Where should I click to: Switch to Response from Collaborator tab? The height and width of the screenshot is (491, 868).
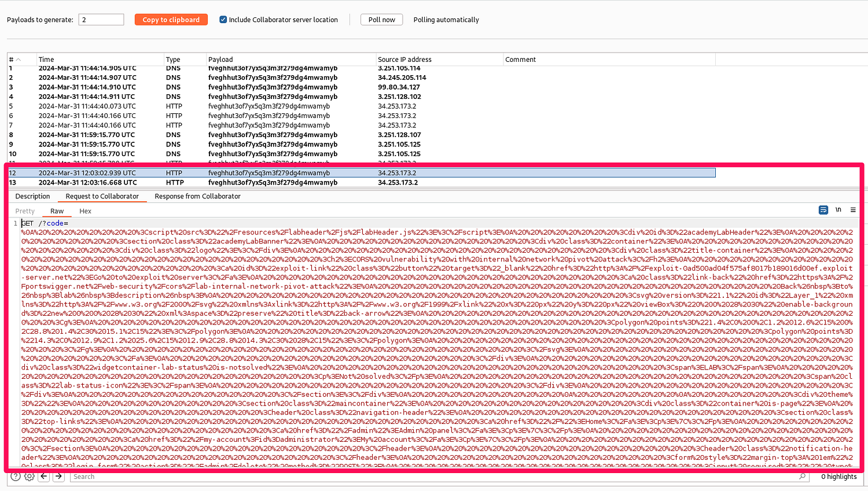coord(197,197)
